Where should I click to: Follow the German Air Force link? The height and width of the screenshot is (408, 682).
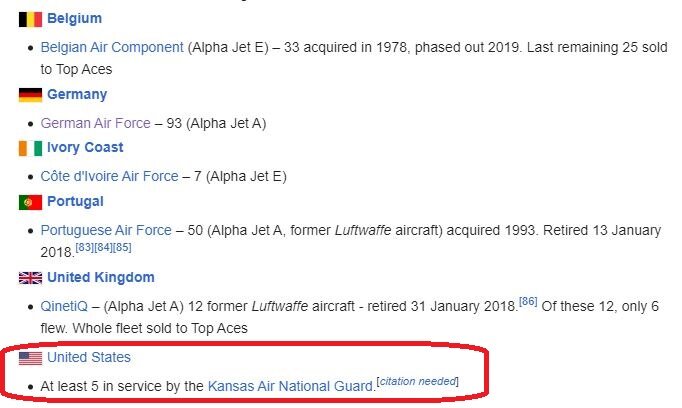[96, 123]
